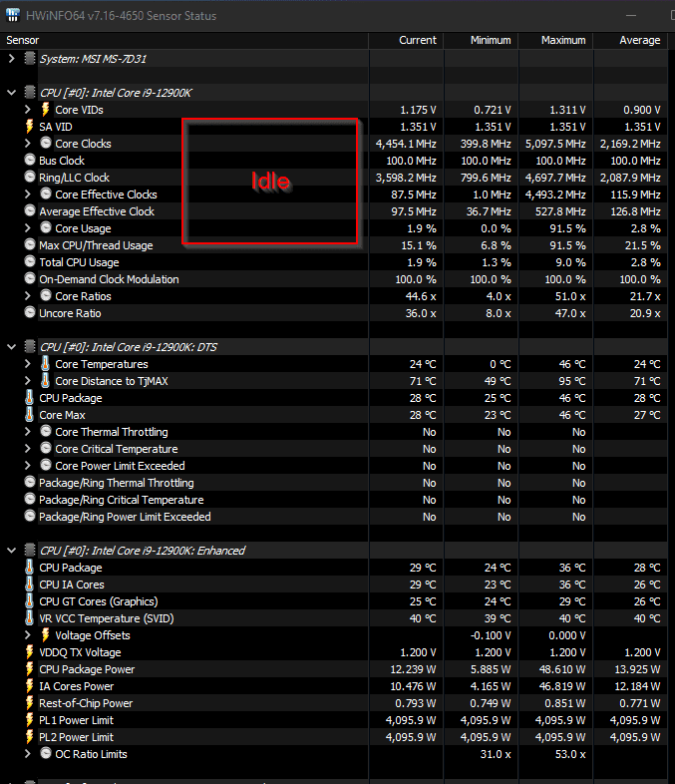
Task: Select the Core Critical Temperature row
Action: pyautogui.click(x=334, y=449)
